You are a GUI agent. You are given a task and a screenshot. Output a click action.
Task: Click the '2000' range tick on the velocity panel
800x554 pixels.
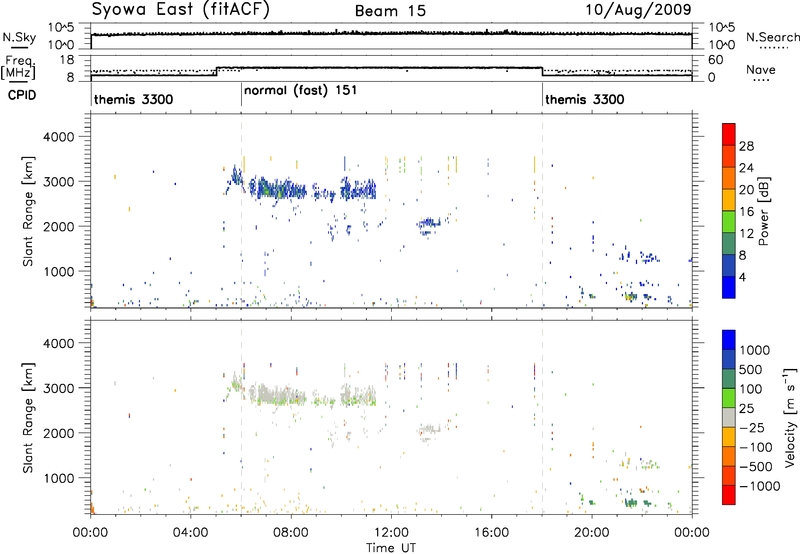point(59,433)
